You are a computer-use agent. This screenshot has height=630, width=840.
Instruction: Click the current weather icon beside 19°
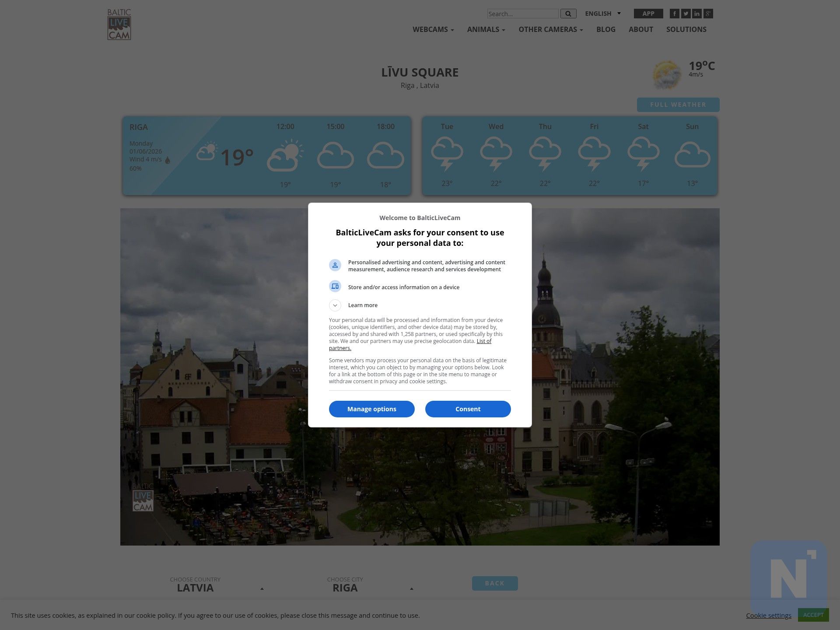[207, 151]
